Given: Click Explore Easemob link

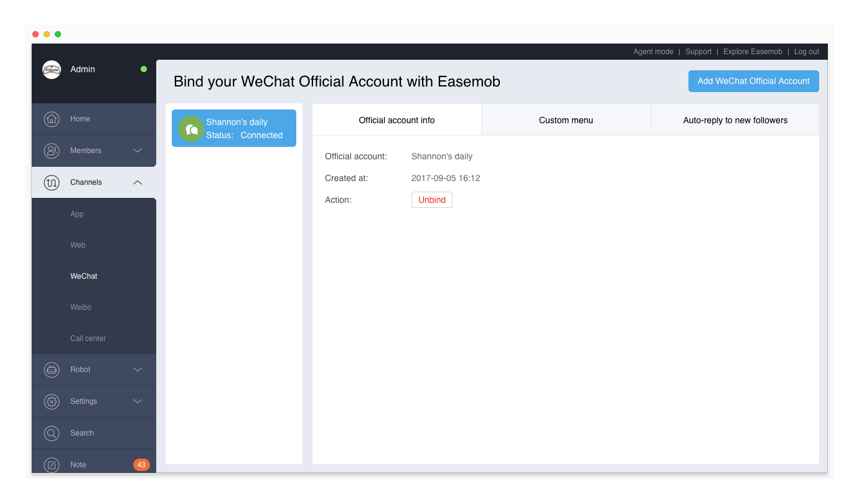Looking at the screenshot, I should point(753,52).
